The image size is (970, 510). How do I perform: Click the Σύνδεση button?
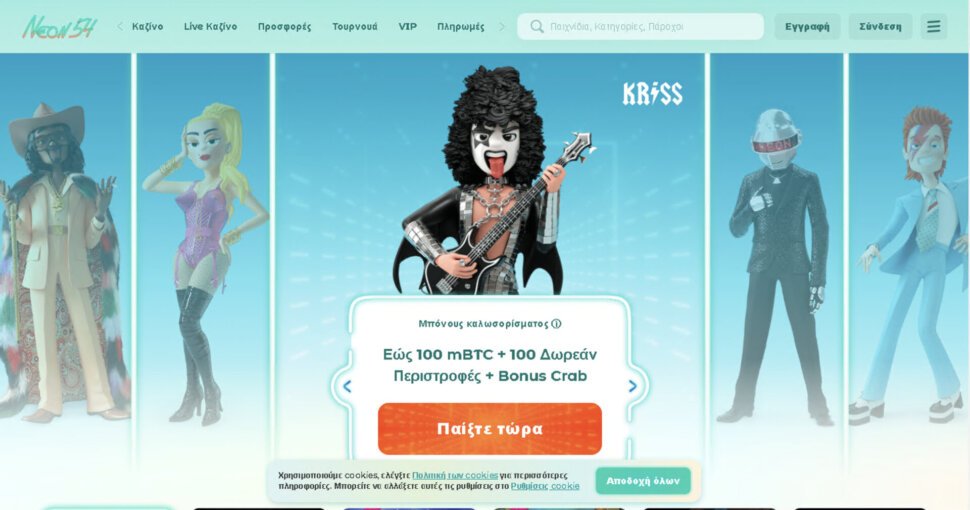[880, 27]
